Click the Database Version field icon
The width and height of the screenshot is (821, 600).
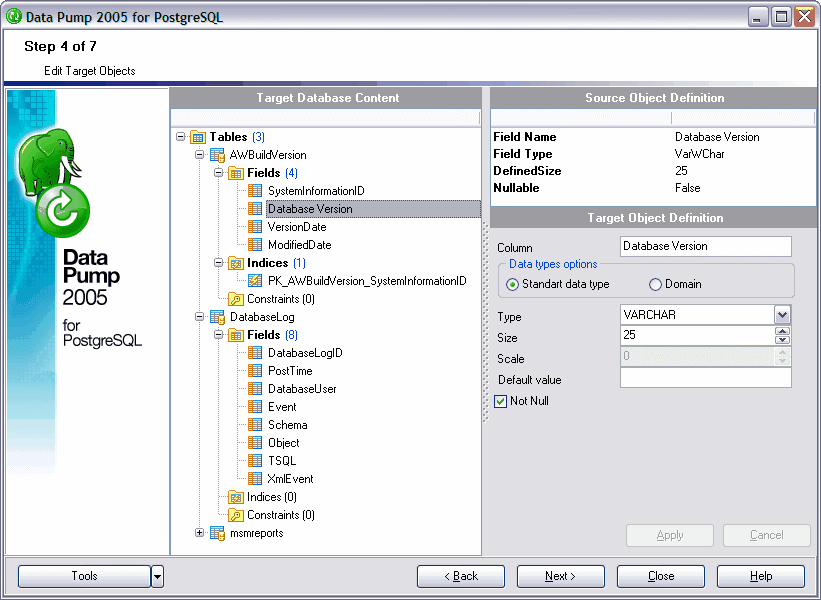click(x=255, y=209)
